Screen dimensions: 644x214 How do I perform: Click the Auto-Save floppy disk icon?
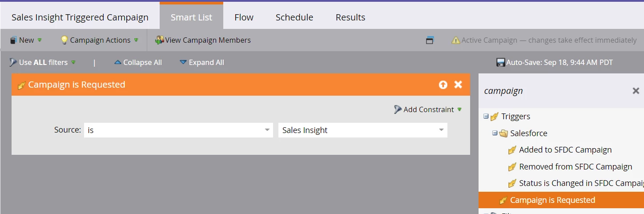(501, 62)
